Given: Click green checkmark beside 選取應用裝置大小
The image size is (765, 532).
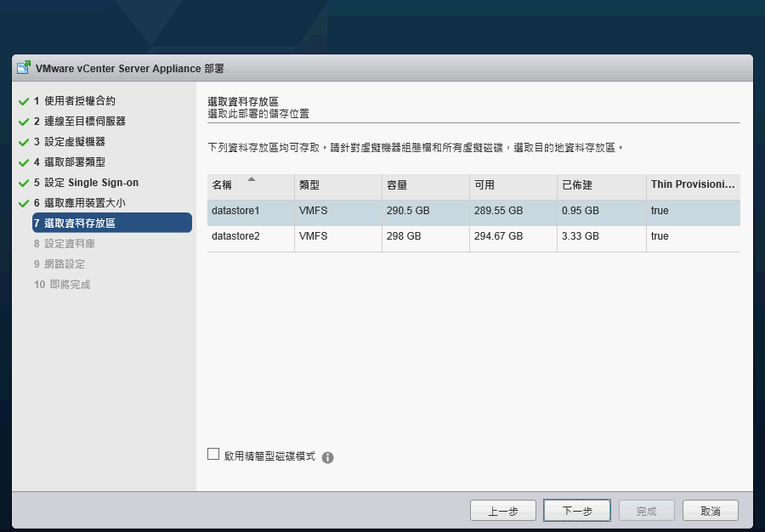Looking at the screenshot, I should [x=24, y=204].
